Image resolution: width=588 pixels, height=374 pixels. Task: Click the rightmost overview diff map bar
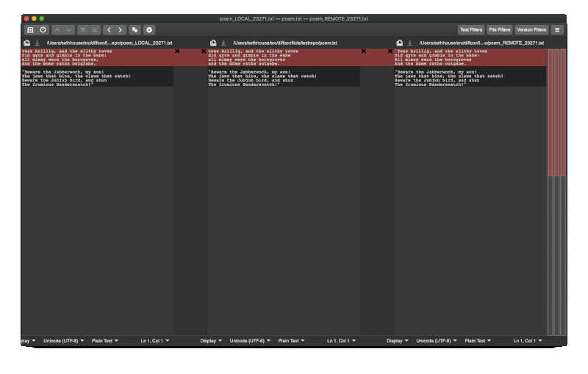click(563, 192)
